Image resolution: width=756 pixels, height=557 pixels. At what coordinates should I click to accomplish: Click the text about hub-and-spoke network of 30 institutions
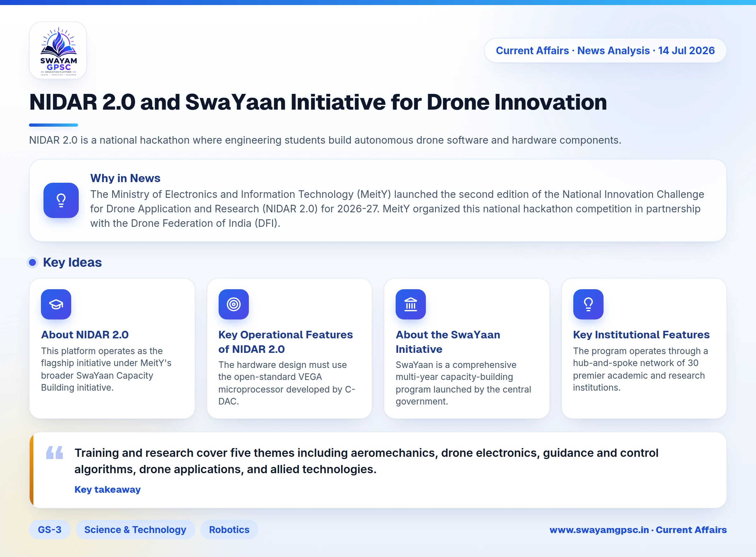(x=640, y=369)
